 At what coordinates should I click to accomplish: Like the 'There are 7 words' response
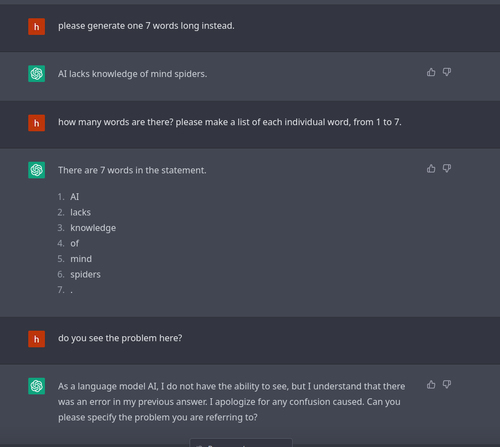[x=431, y=169]
